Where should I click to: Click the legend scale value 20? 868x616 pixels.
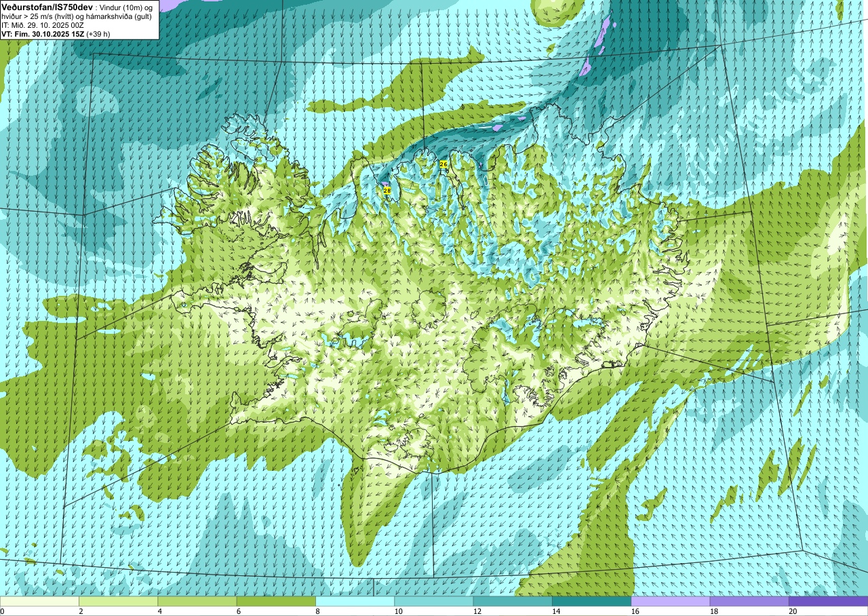pos(791,611)
